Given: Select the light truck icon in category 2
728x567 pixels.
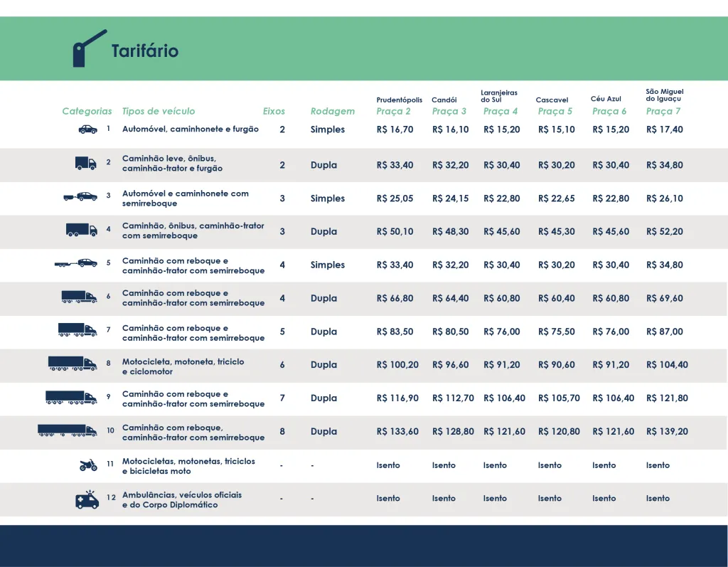Looking at the screenshot, I should pos(86,164).
